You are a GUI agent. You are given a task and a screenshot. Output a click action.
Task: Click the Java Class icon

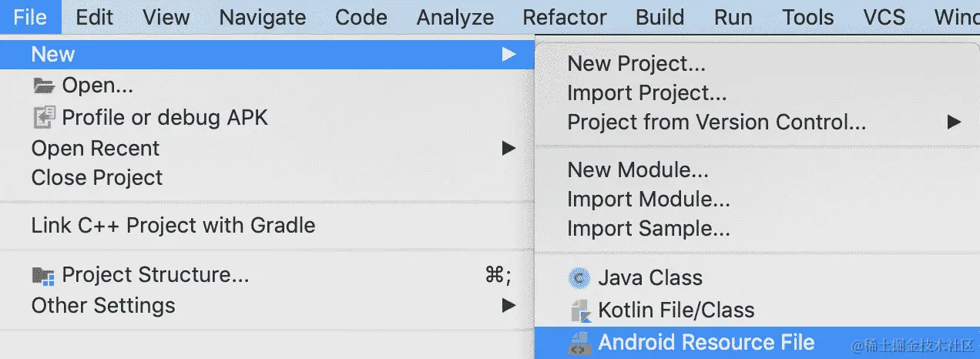tap(579, 278)
